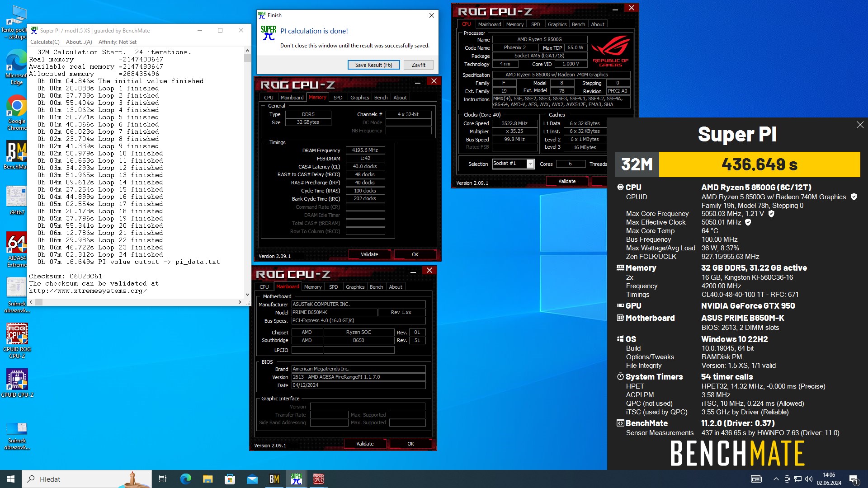The image size is (868, 488).
Task: Launch AIDA64 Extreme desktop icon
Action: 17,249
